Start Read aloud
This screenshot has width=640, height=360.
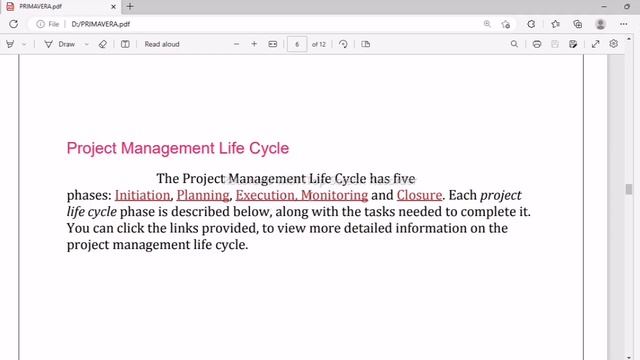point(162,44)
